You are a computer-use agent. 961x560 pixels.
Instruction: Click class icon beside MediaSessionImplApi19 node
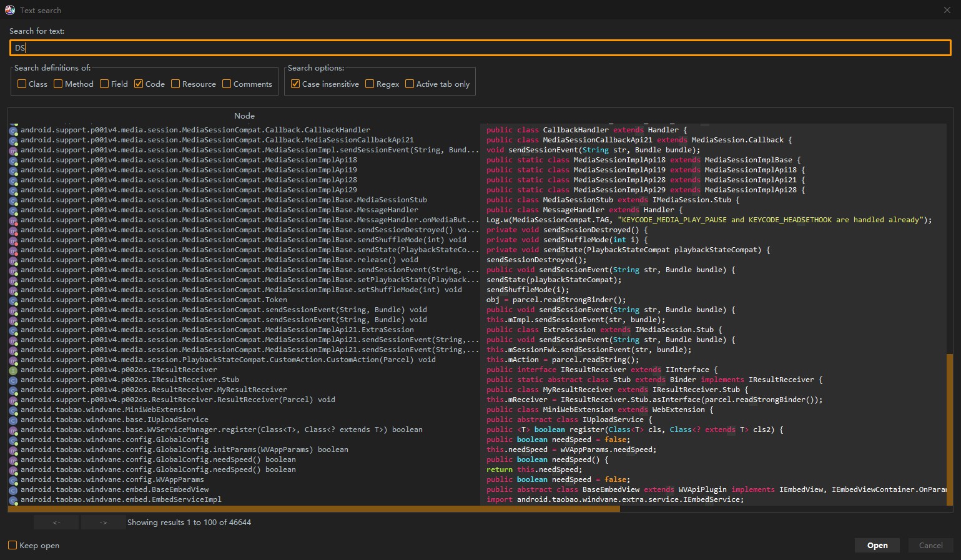pyautogui.click(x=13, y=170)
